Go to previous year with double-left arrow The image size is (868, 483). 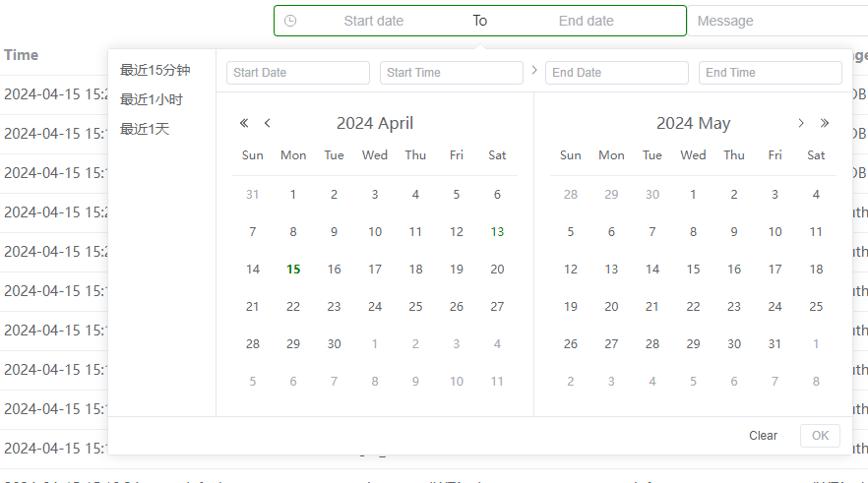coord(244,123)
